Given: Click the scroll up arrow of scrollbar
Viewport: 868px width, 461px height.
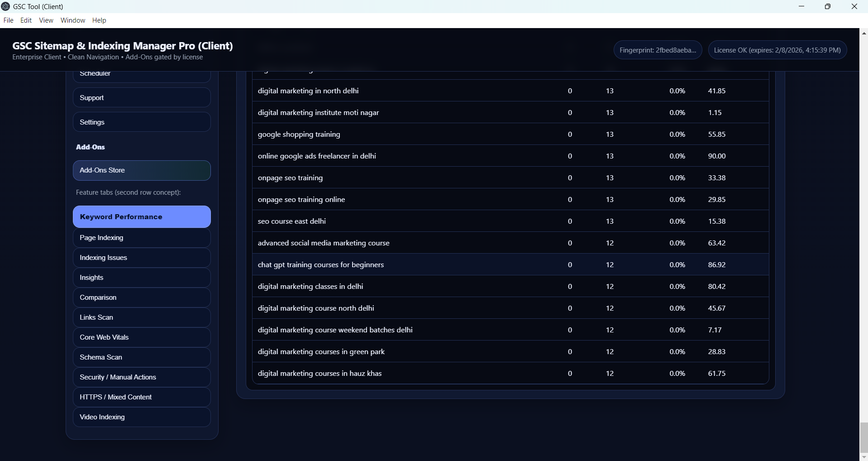Looking at the screenshot, I should 863,34.
